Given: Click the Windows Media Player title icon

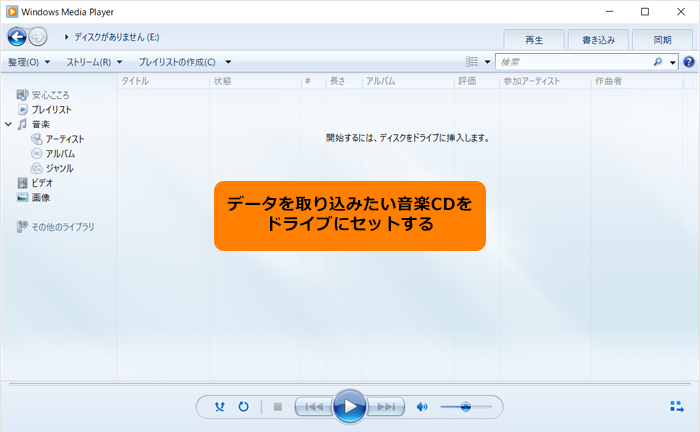Looking at the screenshot, I should tap(12, 12).
